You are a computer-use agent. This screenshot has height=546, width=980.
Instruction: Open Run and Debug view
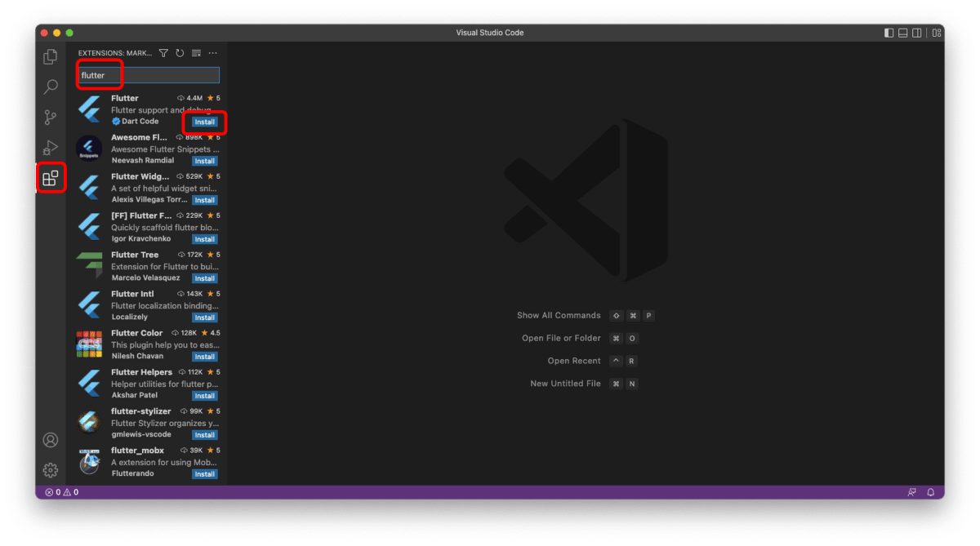[51, 148]
